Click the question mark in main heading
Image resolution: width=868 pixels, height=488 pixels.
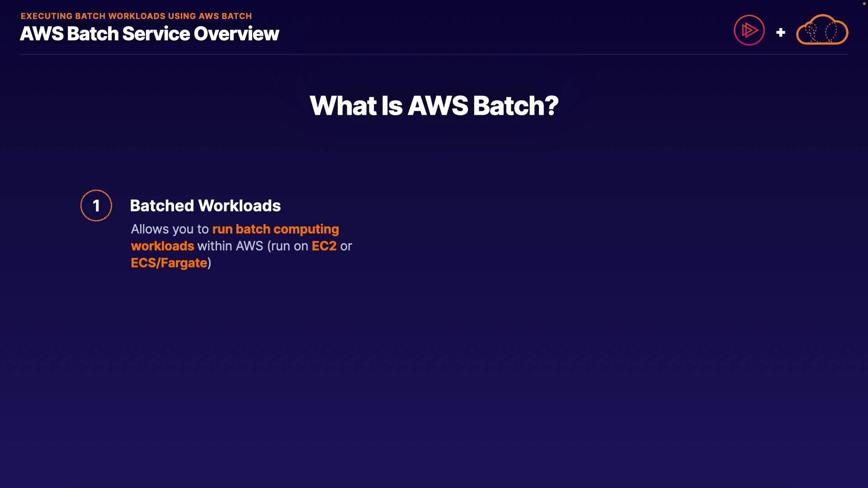[x=552, y=106]
